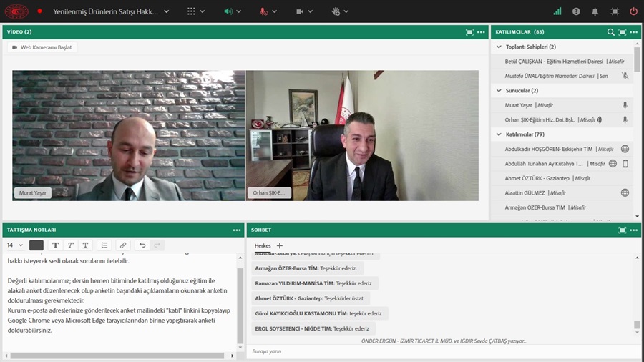Undo the last notes edit

pos(142,245)
